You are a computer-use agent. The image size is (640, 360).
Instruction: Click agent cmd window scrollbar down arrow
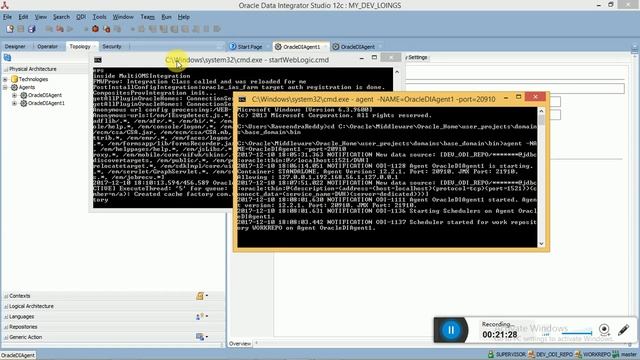542,244
